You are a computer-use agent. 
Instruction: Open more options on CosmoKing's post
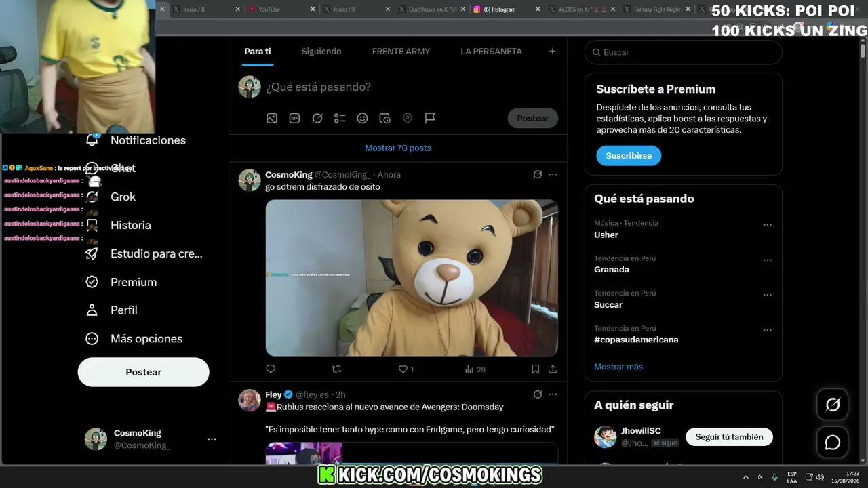click(x=553, y=174)
